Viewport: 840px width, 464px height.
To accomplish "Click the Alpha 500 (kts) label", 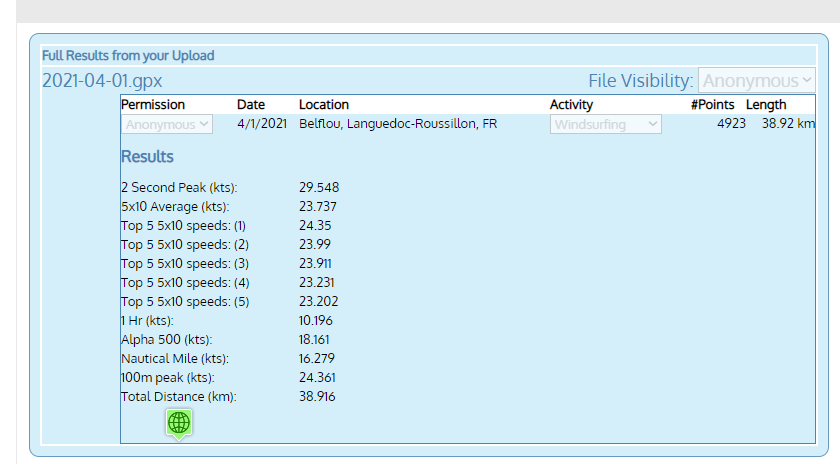I will pyautogui.click(x=166, y=339).
